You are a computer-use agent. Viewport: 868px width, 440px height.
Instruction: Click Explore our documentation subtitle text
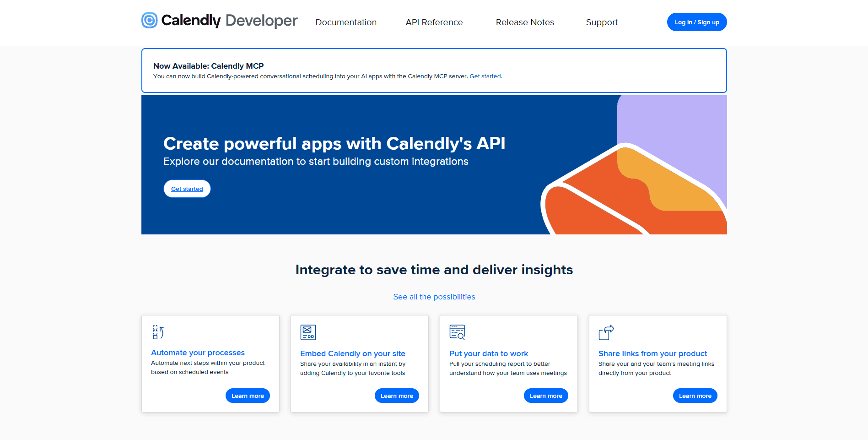[x=316, y=162]
